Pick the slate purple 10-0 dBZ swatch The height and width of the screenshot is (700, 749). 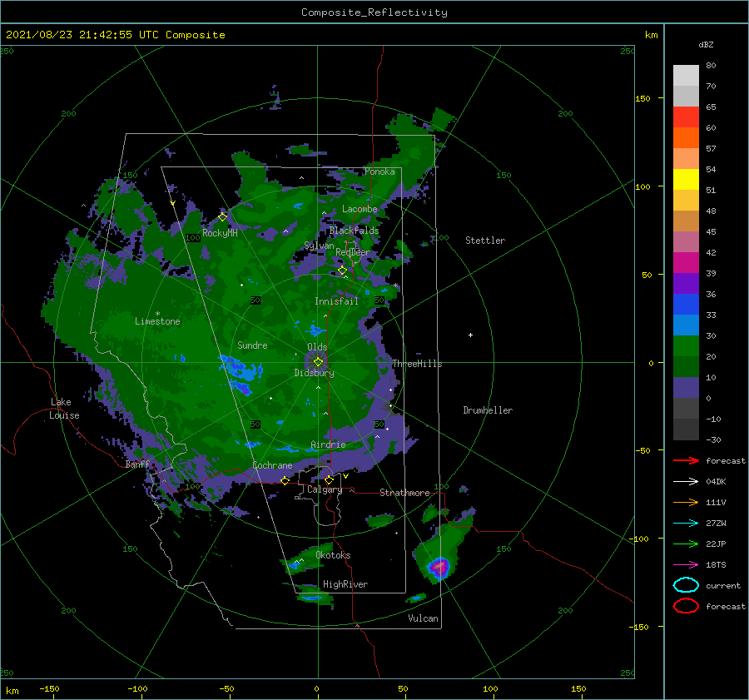click(x=686, y=388)
